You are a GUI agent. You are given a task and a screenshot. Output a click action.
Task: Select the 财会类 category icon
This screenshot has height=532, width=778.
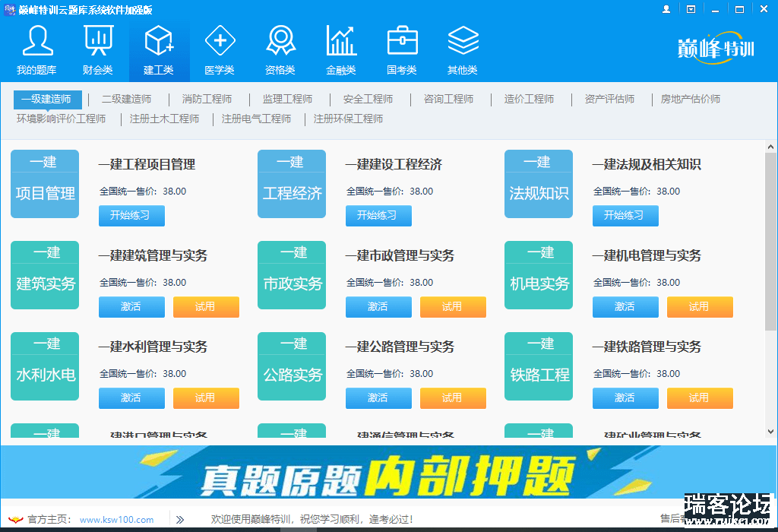click(x=98, y=50)
